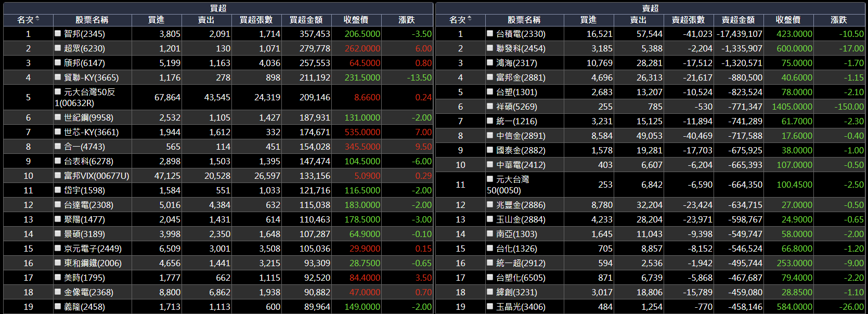
Task: Click 賣超張數 value -41,023
Action: click(697, 34)
